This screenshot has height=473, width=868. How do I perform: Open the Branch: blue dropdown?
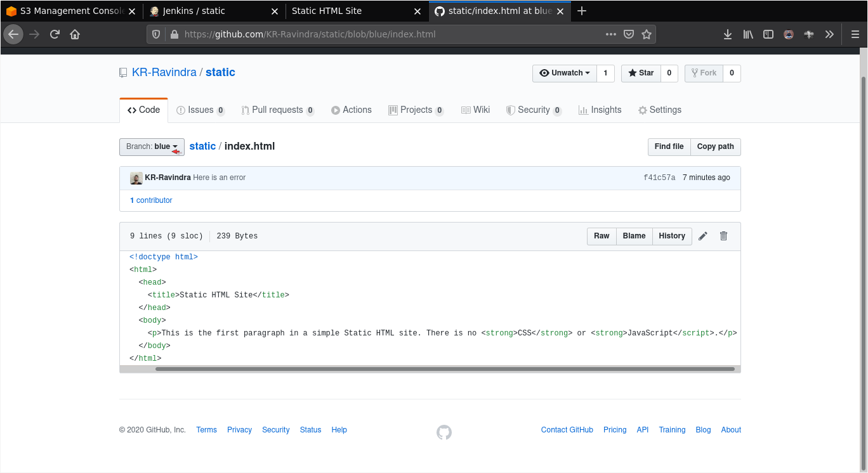point(152,146)
